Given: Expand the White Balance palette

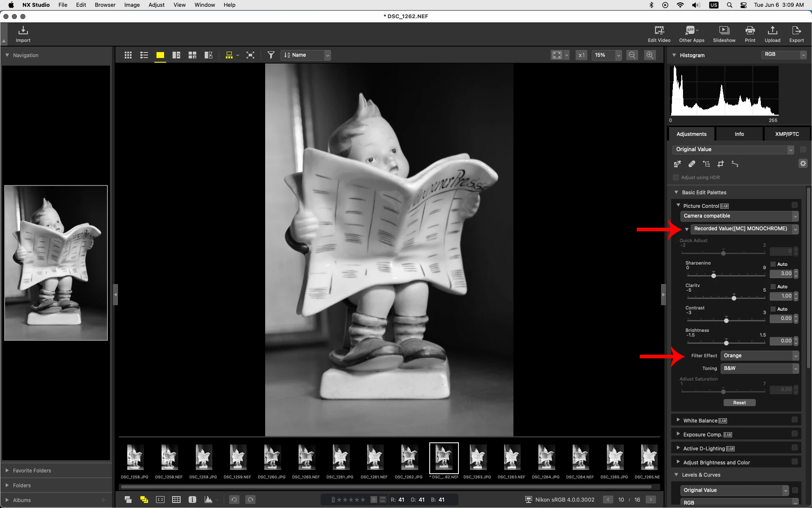Looking at the screenshot, I should click(678, 420).
